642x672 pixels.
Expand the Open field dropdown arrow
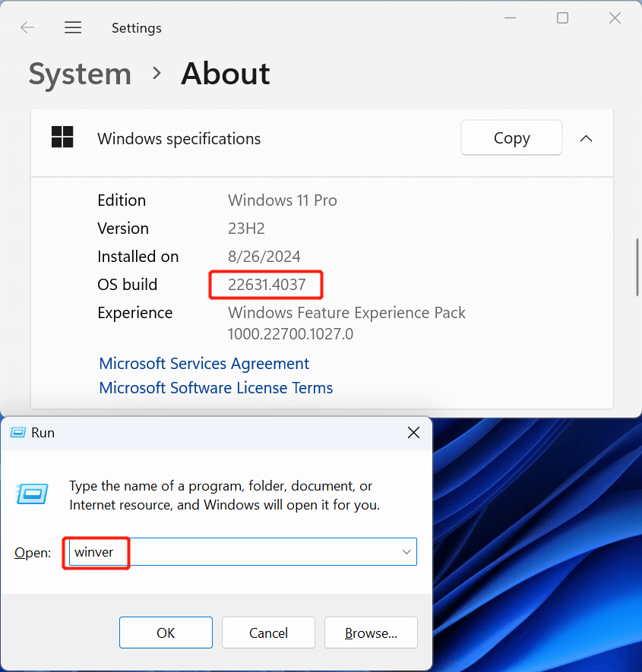406,552
